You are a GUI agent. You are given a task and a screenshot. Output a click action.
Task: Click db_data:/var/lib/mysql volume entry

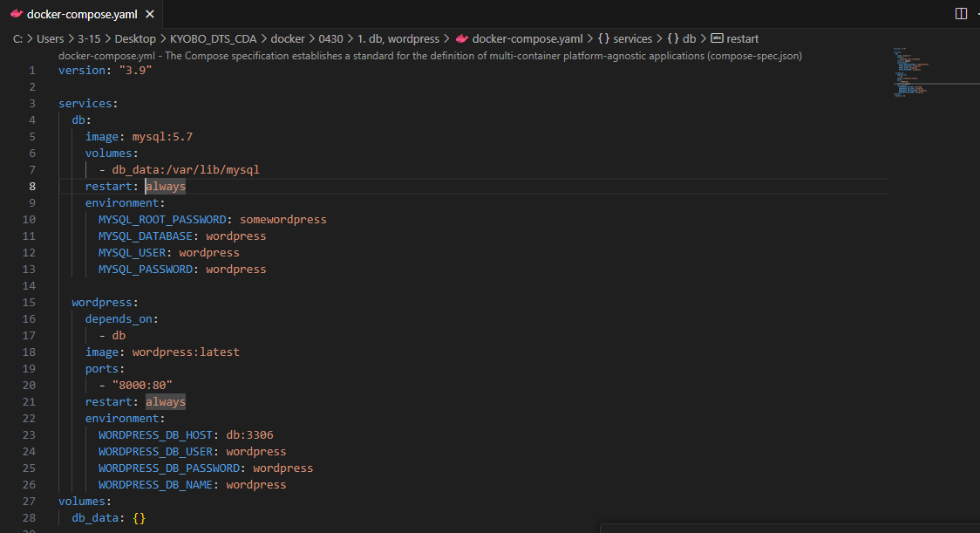(x=186, y=169)
